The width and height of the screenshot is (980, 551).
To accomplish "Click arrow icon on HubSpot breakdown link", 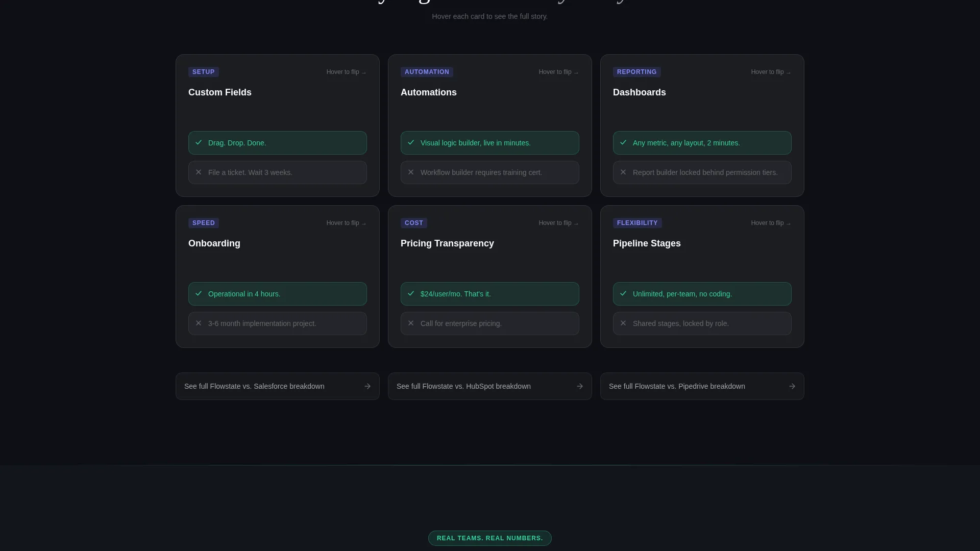I will pos(580,386).
